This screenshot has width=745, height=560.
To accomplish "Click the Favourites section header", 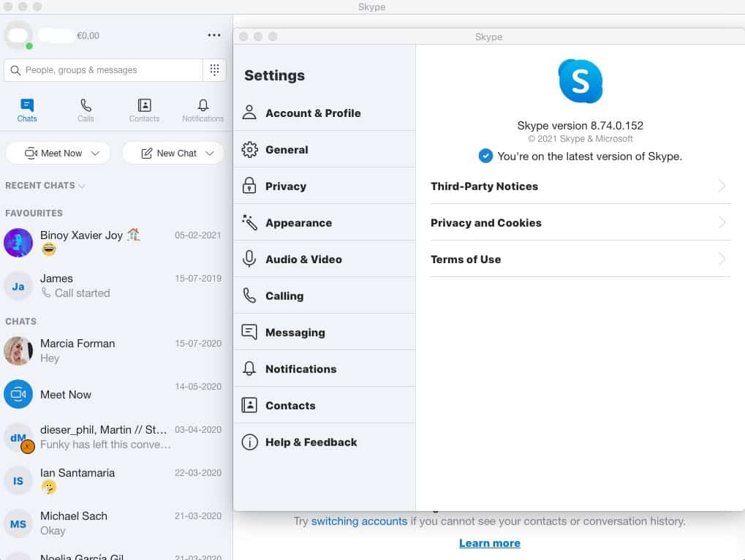I will (x=34, y=213).
